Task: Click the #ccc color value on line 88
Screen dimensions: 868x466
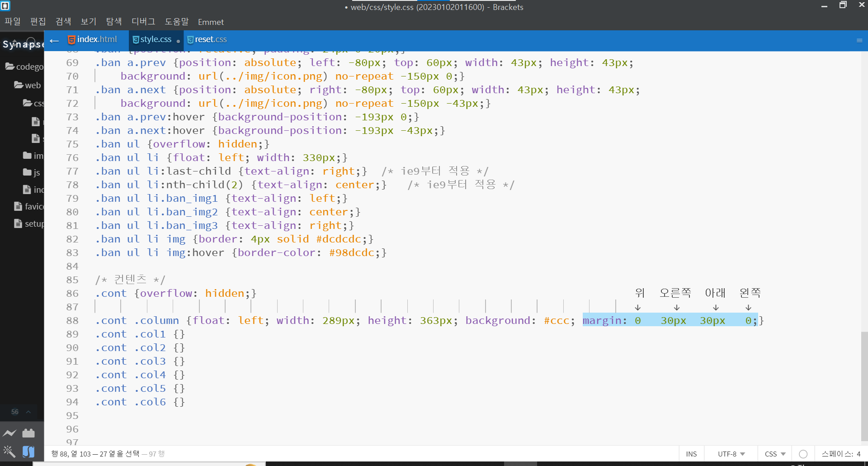Action: [x=557, y=320]
